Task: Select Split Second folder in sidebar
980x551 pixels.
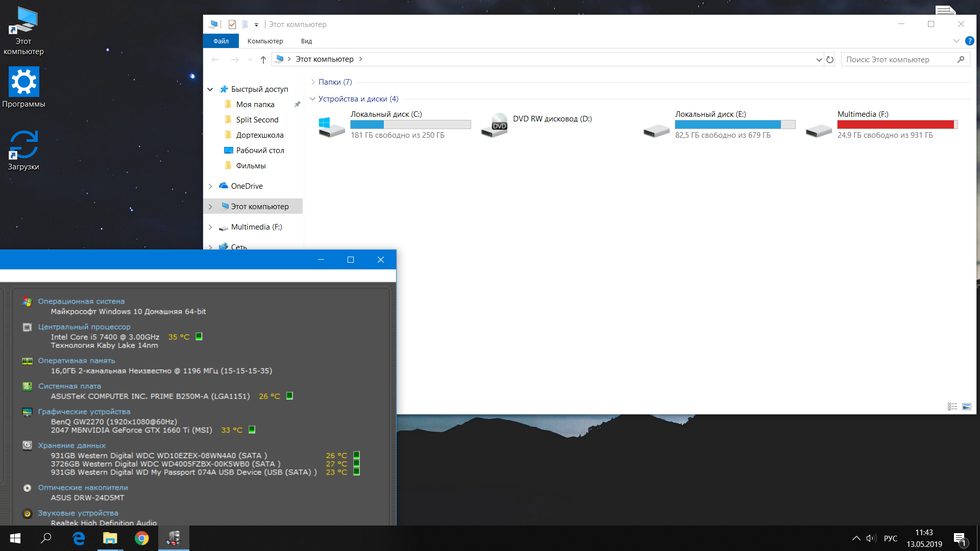Action: [x=257, y=119]
